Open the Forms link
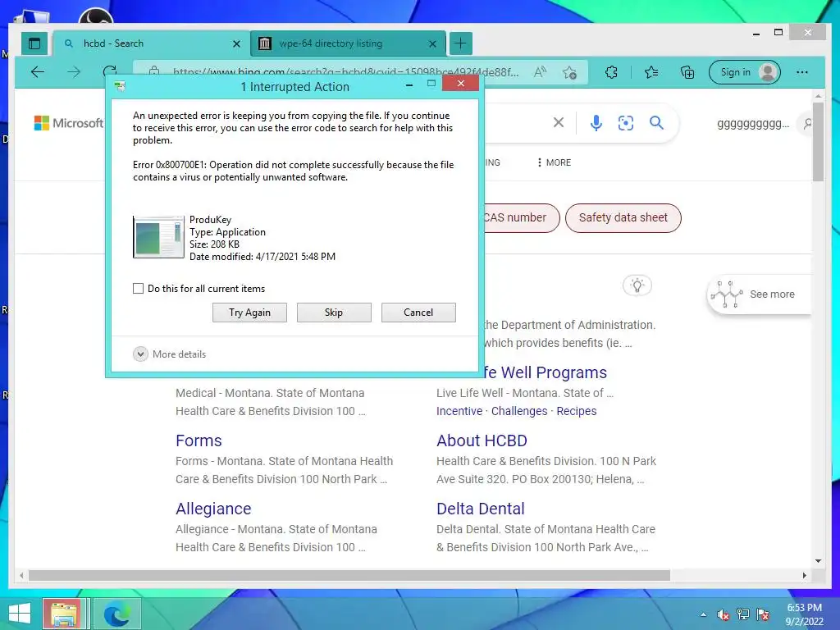840x630 pixels. [199, 441]
